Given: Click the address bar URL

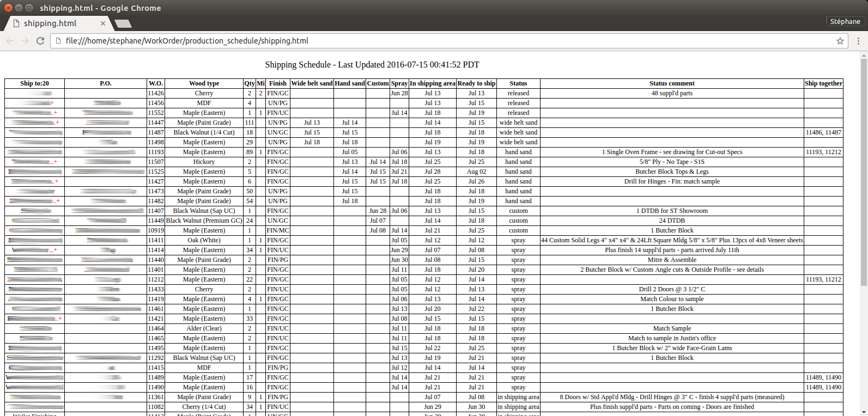Looking at the screenshot, I should [187, 41].
